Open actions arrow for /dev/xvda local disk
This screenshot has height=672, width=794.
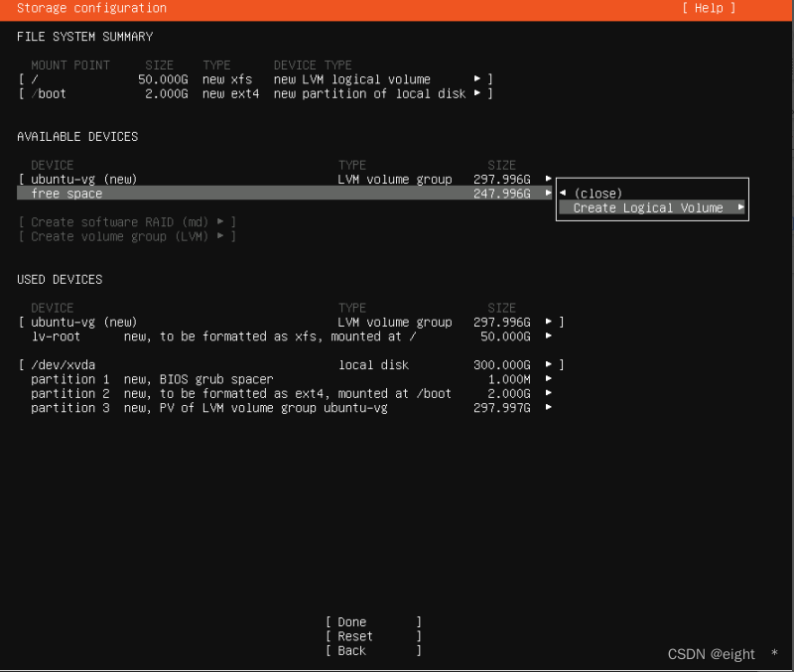548,364
